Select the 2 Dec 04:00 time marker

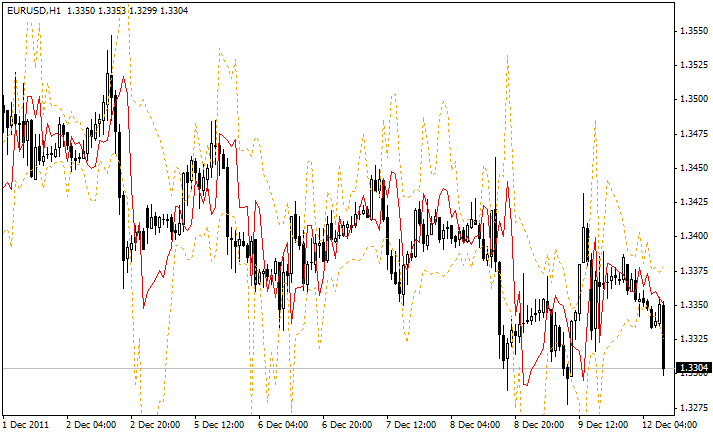(92, 424)
